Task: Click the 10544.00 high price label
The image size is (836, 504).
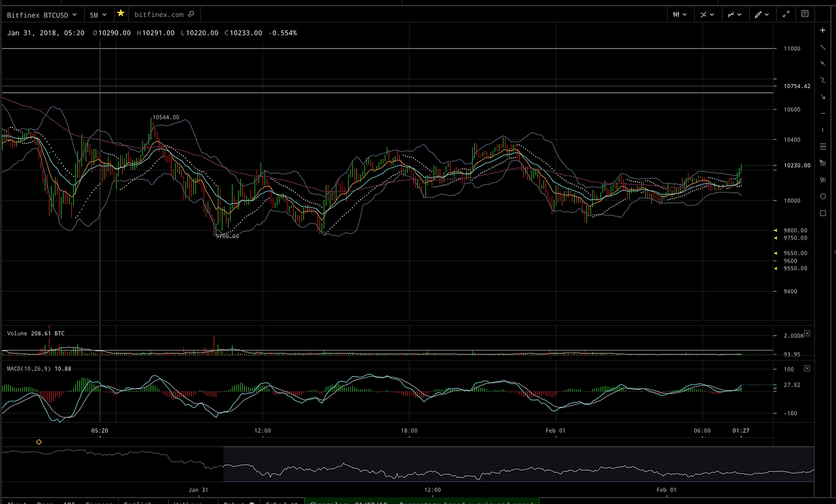Action: coord(166,118)
